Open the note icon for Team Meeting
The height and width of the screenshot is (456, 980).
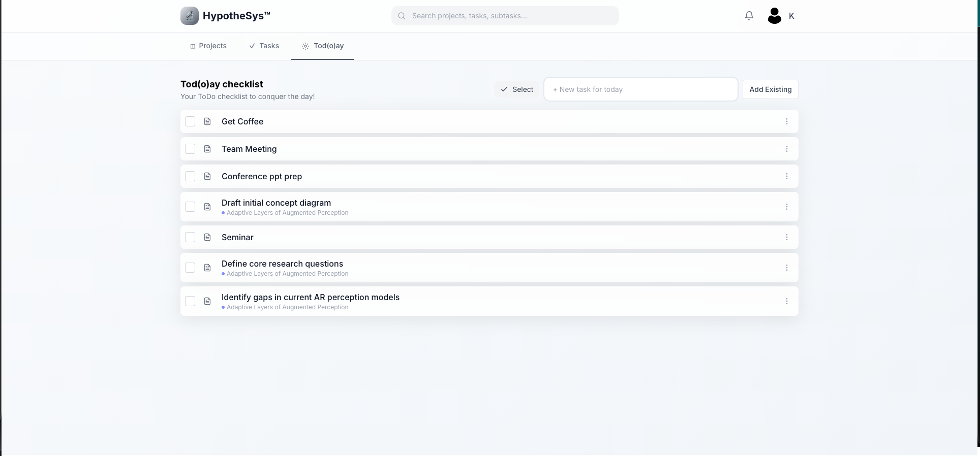coord(207,149)
